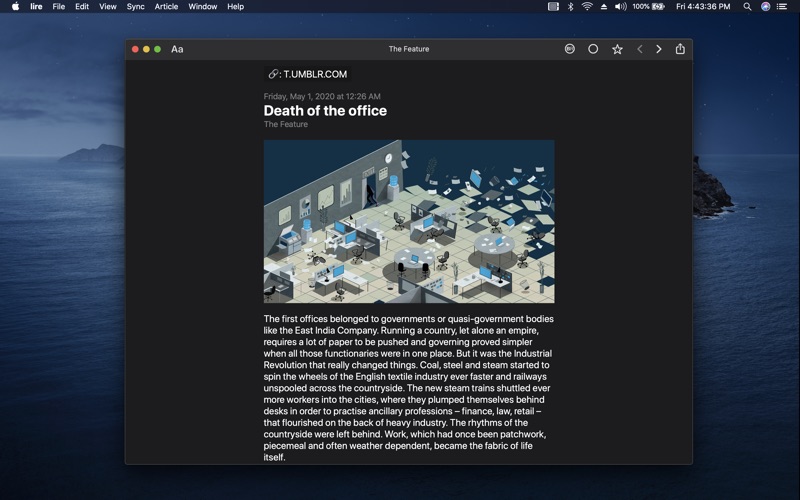Open the Edit menu
800x500 pixels.
coord(82,7)
